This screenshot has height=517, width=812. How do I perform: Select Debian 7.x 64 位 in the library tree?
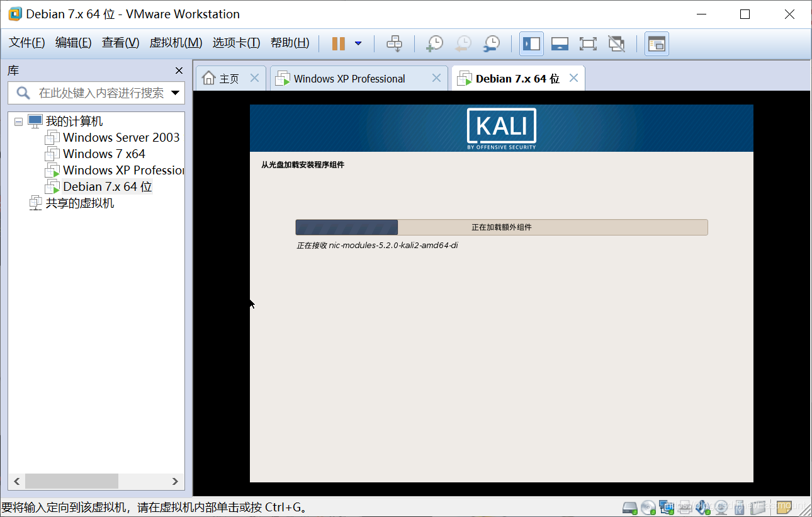(x=108, y=187)
